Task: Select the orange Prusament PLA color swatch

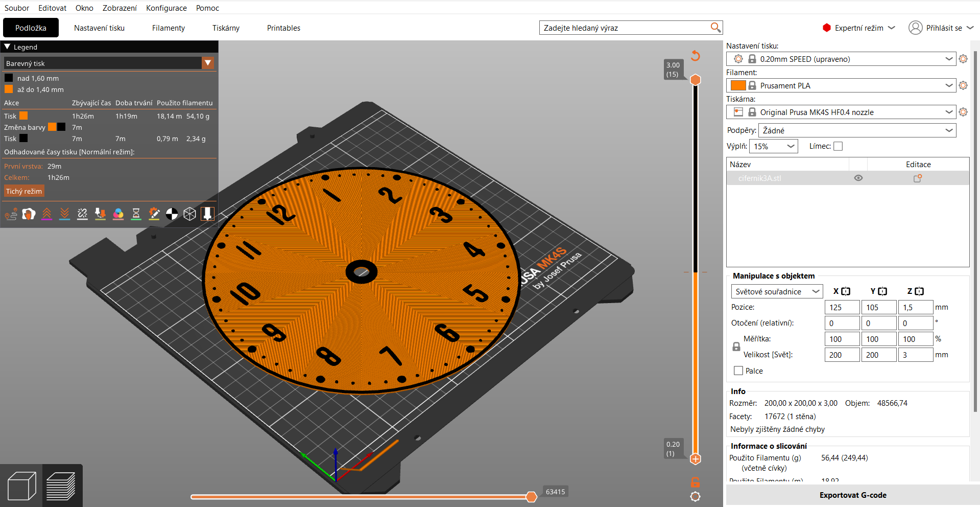Action: tap(738, 85)
